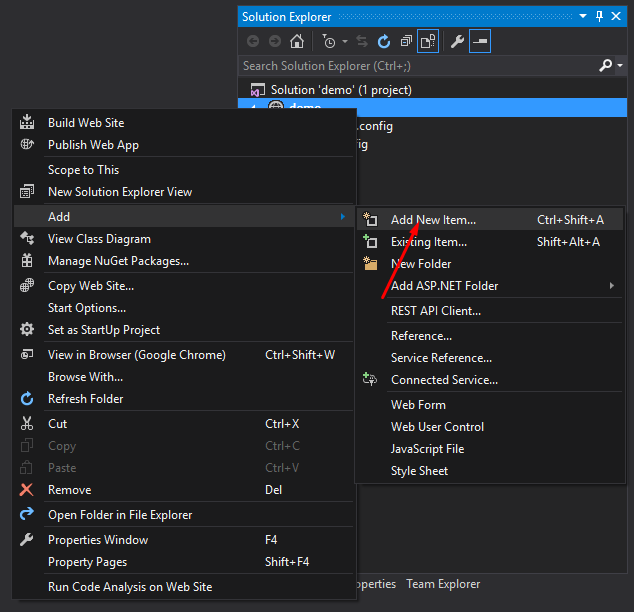Image resolution: width=634 pixels, height=612 pixels.
Task: Select View Class Diagram
Action: [184, 239]
